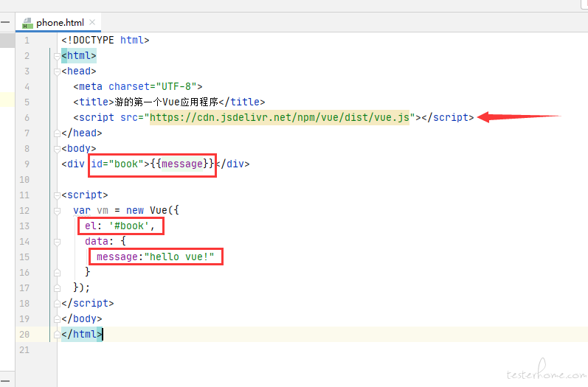Click the left tool window collapse dash icon
Viewport: 588px width, 387px height.
[5, 22]
